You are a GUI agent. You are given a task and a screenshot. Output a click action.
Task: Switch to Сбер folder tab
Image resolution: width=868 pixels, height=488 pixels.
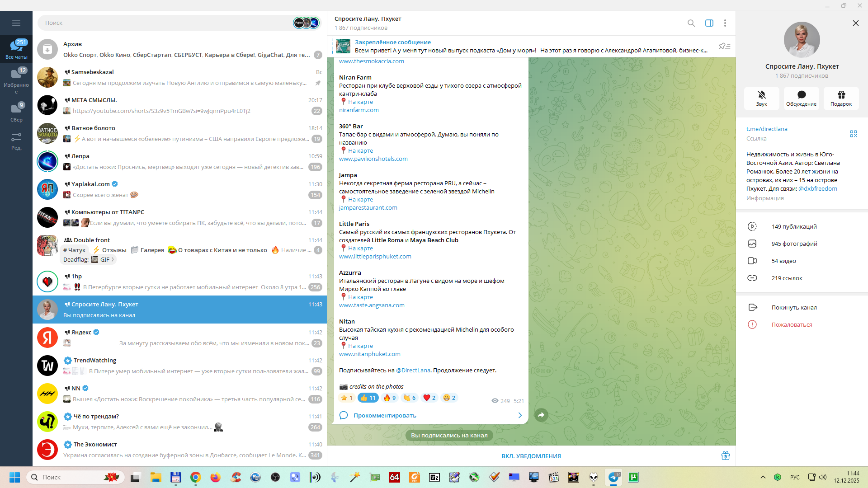(x=16, y=113)
